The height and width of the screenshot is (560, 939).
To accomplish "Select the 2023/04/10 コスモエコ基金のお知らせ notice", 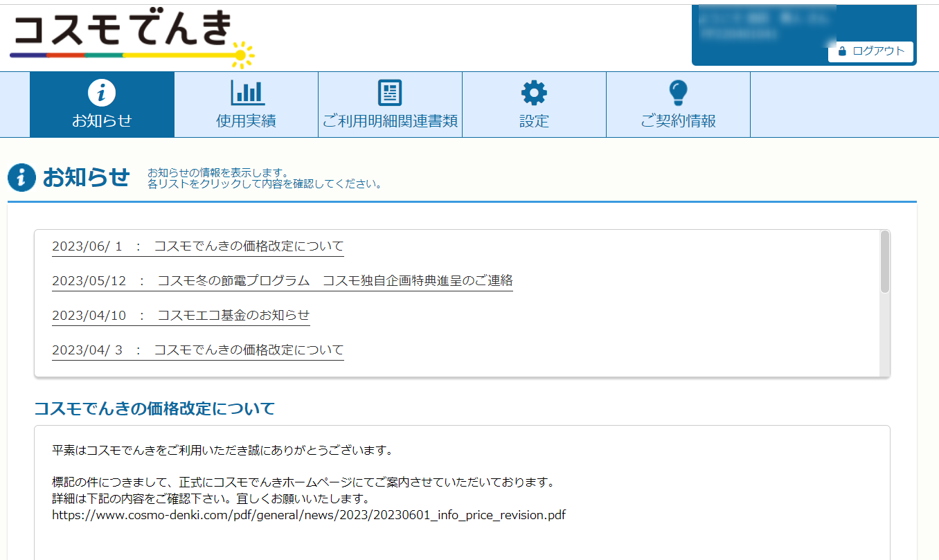I will click(x=181, y=315).
